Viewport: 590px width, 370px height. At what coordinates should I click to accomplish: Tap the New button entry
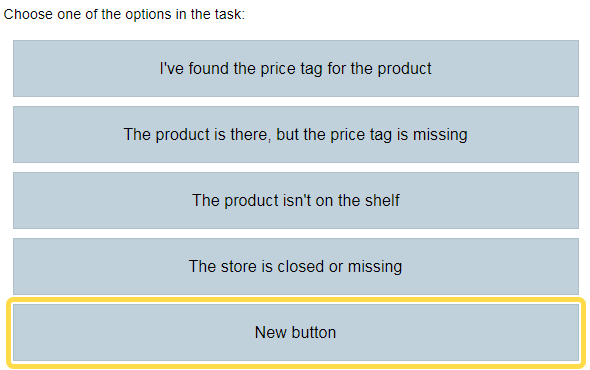click(x=296, y=332)
